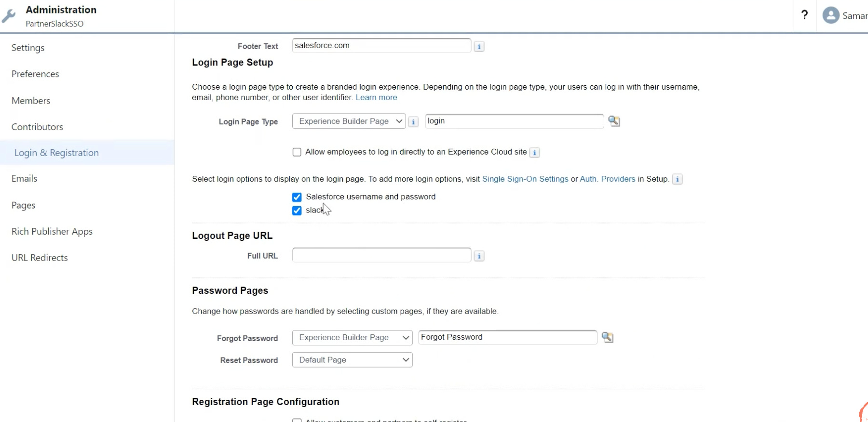Click the PartnerSlackSSO site name
The image size is (868, 422).
point(54,24)
